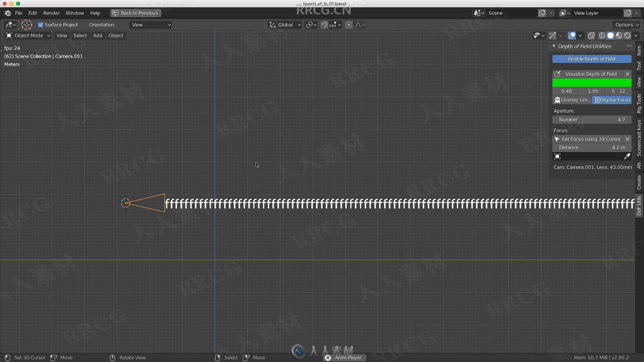Cancel the Set Focus using 3d Cursor operator
644x362 pixels.
click(627, 139)
